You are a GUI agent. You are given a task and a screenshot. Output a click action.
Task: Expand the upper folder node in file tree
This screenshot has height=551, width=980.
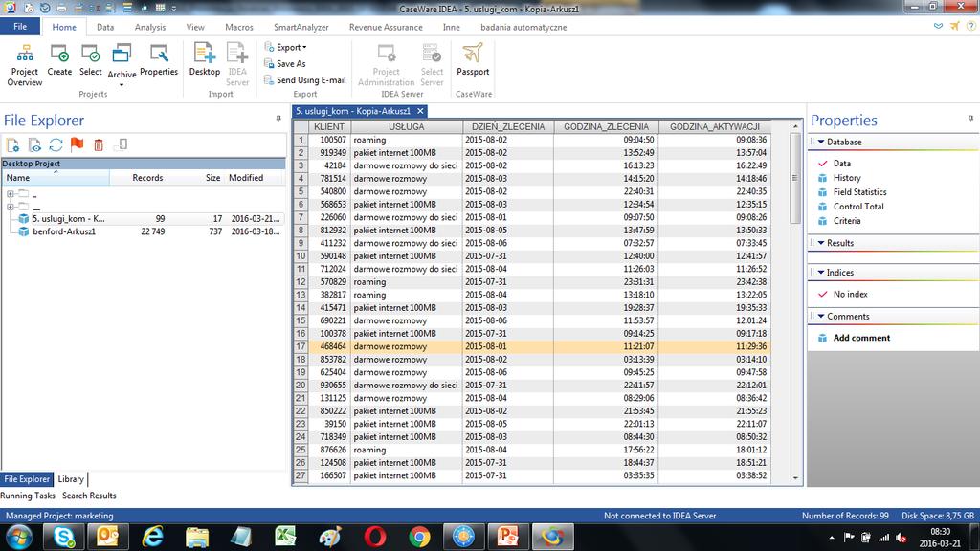(x=10, y=193)
